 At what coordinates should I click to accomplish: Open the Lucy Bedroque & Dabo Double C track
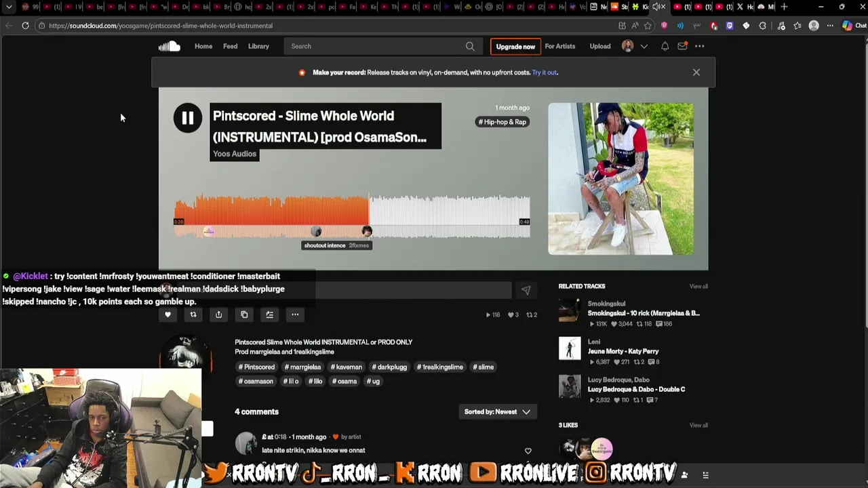click(636, 390)
